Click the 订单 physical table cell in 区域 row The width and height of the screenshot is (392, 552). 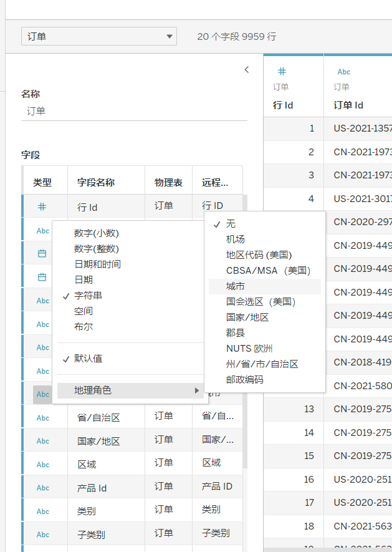click(x=168, y=463)
